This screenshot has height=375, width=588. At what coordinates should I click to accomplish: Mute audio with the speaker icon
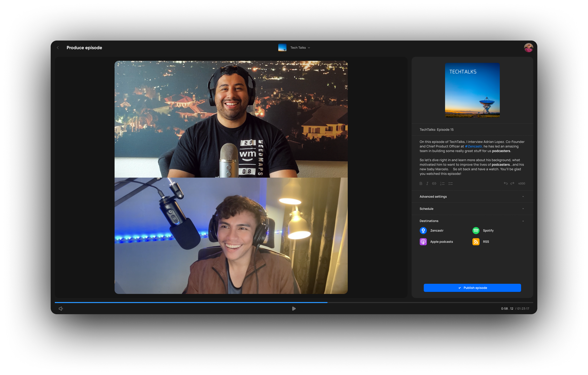[61, 309]
